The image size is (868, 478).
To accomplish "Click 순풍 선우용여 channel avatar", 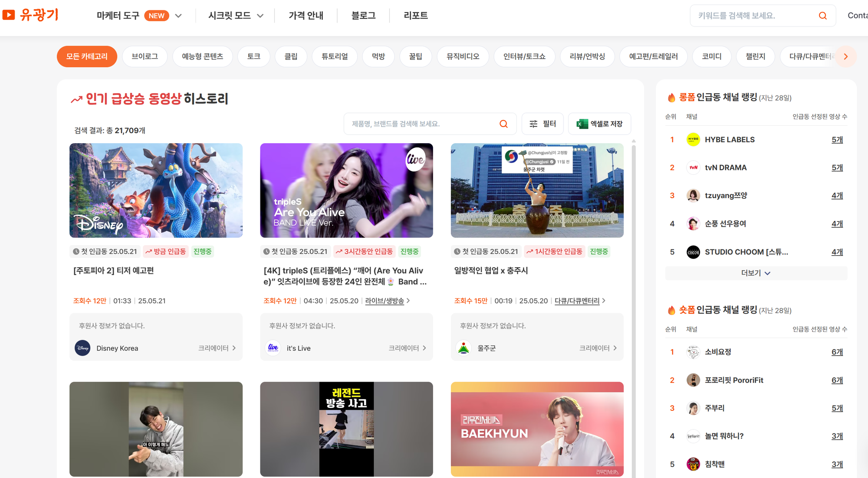I will (x=693, y=224).
